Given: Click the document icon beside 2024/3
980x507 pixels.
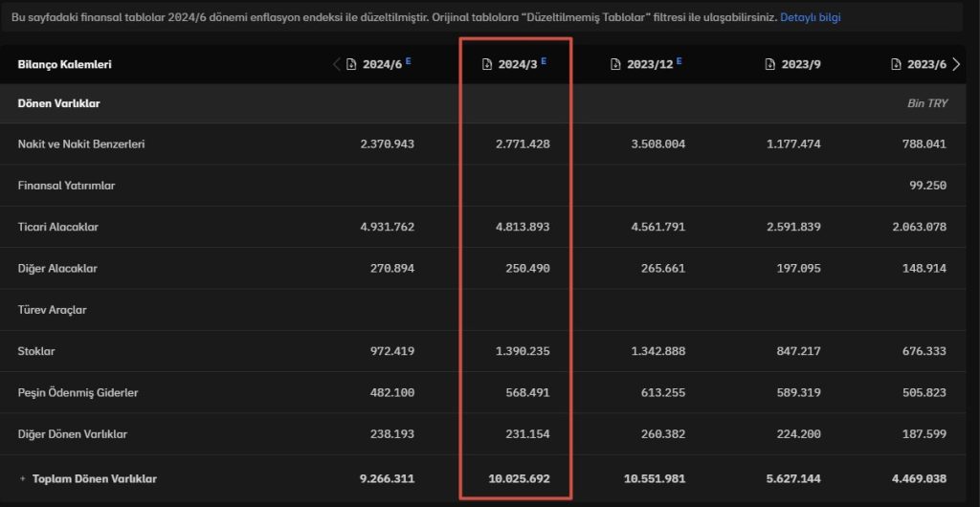Looking at the screenshot, I should coord(487,65).
